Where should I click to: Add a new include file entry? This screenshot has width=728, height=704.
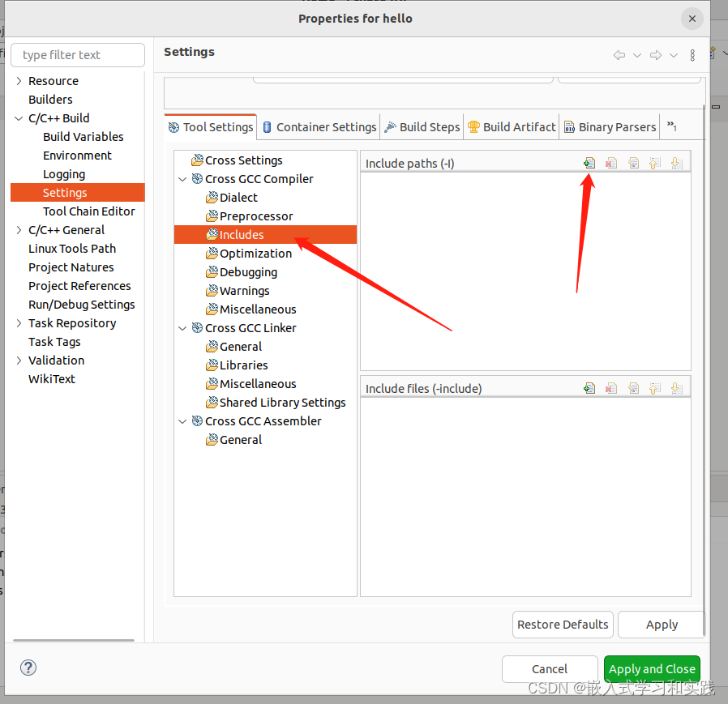(x=589, y=388)
